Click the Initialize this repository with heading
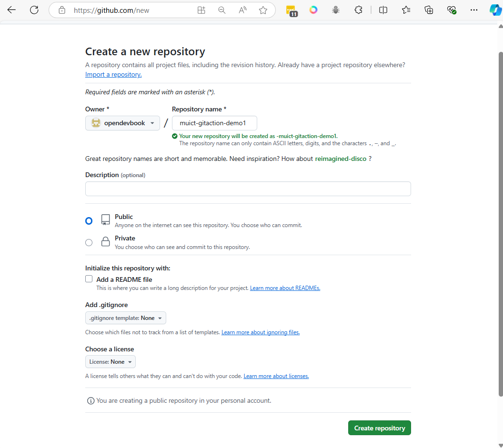503x448 pixels. pos(128,268)
